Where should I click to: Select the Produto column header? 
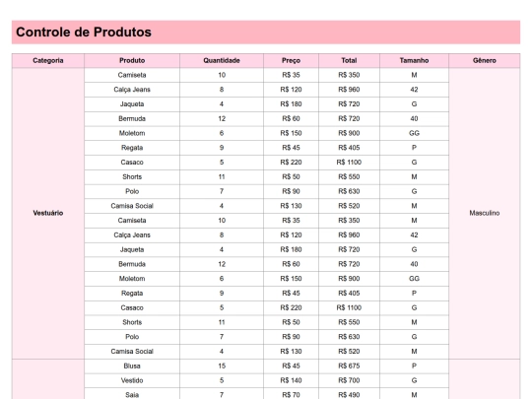[x=132, y=60]
